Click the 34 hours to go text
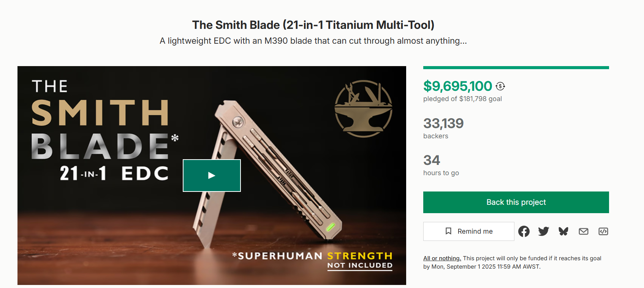Image resolution: width=644 pixels, height=288 pixels. 432,161
